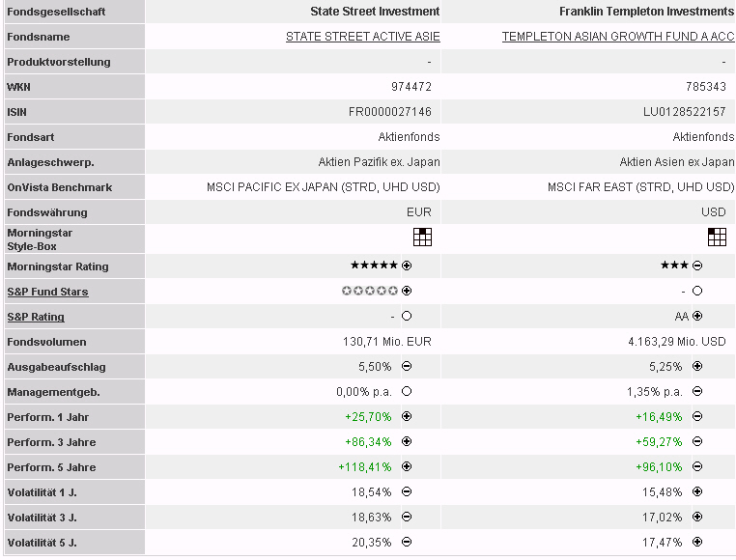This screenshot has width=736, height=560.
Task: Click the gray S&P Fund Stars for State Street
Action: (x=370, y=291)
